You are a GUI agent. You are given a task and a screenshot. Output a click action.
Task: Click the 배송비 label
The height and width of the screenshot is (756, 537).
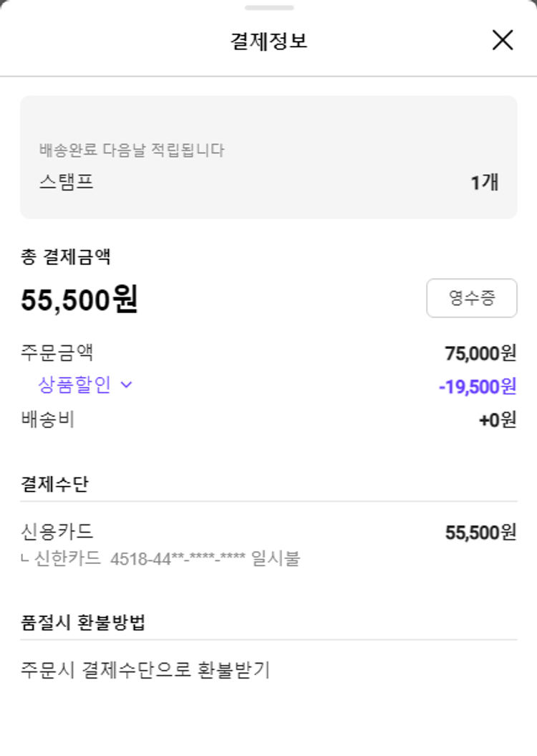pyautogui.click(x=47, y=419)
